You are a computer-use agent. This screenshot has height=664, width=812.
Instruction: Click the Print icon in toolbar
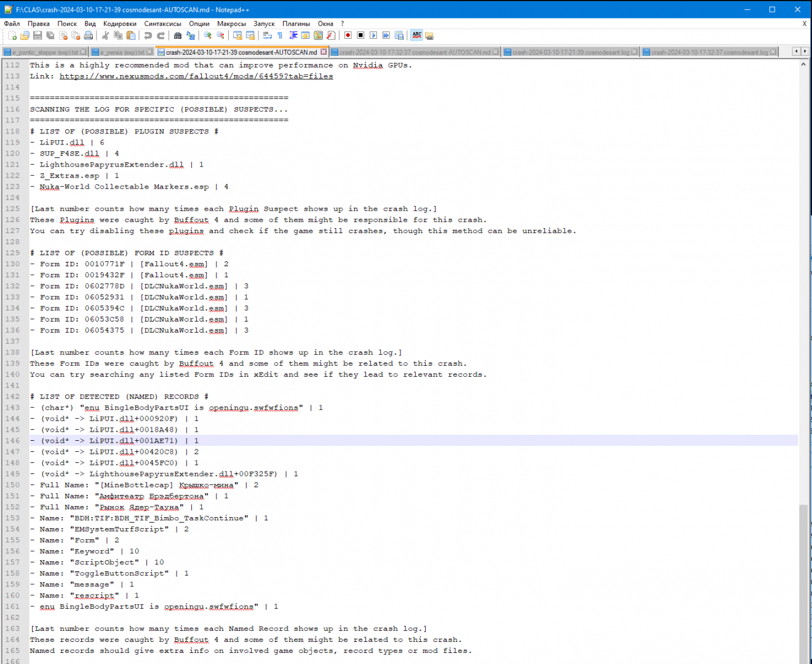pos(89,36)
